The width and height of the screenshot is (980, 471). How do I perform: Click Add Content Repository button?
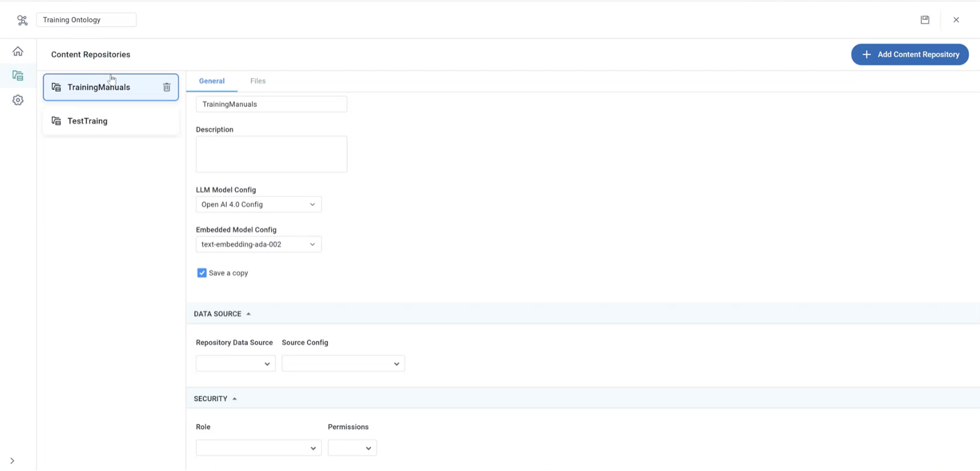(910, 55)
